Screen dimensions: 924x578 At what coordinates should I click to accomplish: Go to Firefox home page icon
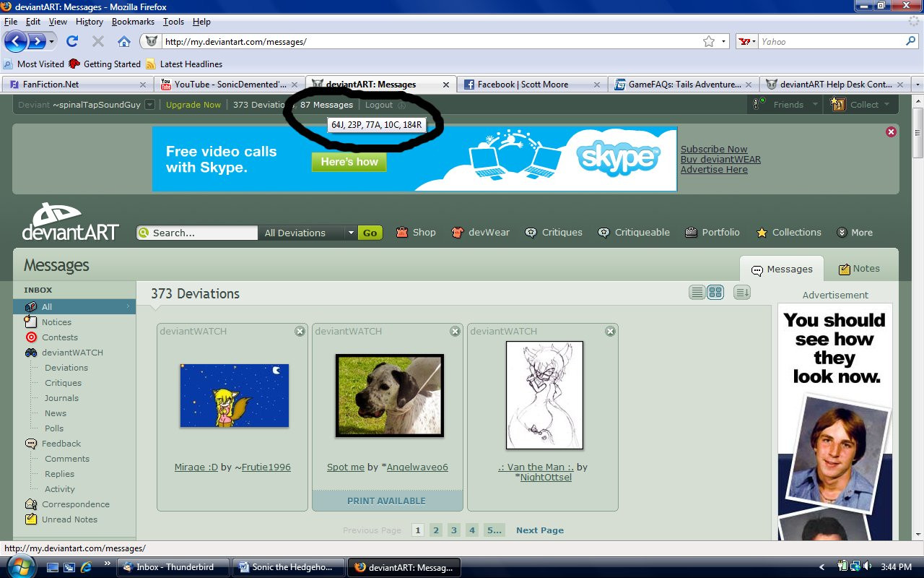point(124,41)
